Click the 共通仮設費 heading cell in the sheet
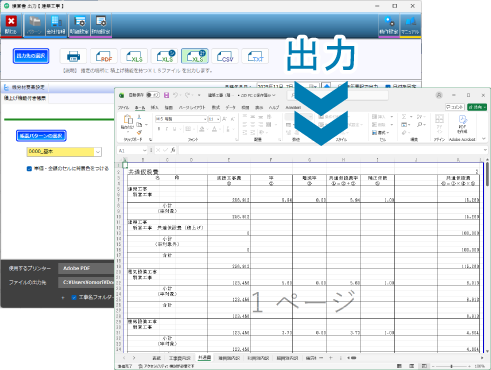 (144, 172)
